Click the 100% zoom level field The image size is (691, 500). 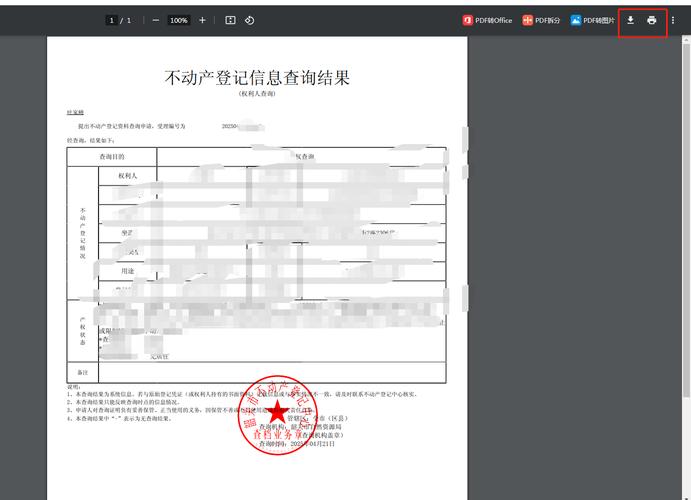point(179,20)
